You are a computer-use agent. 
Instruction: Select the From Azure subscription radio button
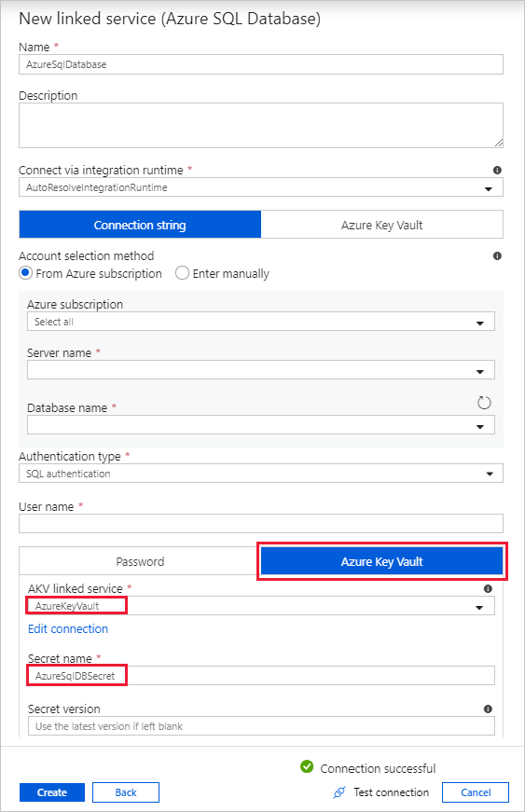[25, 273]
